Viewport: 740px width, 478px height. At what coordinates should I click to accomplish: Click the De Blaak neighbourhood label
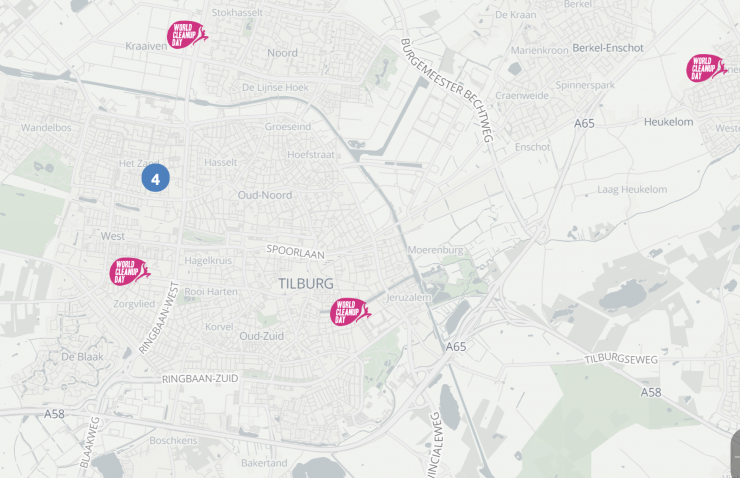(82, 357)
